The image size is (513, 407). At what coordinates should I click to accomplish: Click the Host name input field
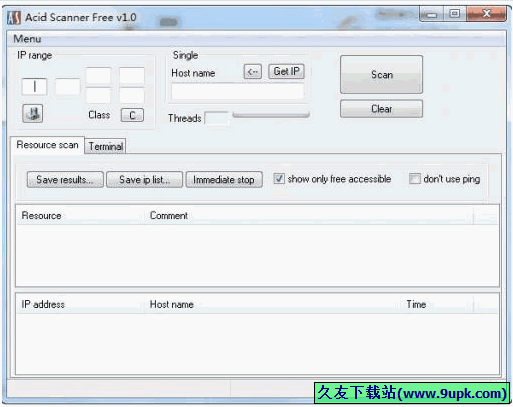pos(237,92)
